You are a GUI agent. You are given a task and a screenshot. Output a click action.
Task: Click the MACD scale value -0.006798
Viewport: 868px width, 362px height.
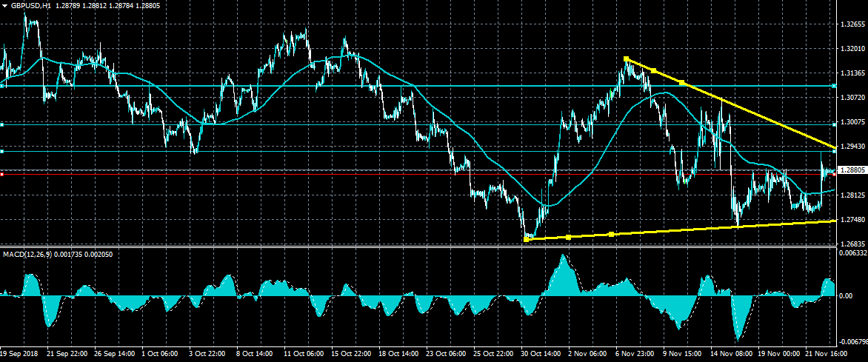pos(854,343)
